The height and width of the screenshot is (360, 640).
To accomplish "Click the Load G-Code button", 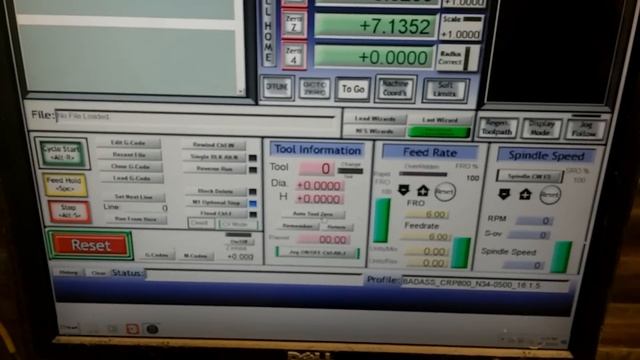I will (131, 178).
